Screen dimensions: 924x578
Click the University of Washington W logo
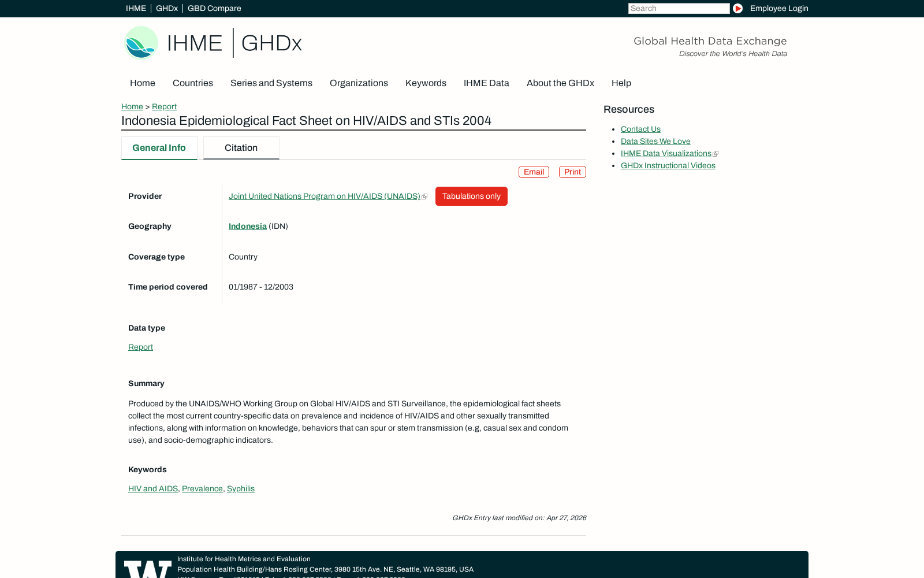[148, 569]
